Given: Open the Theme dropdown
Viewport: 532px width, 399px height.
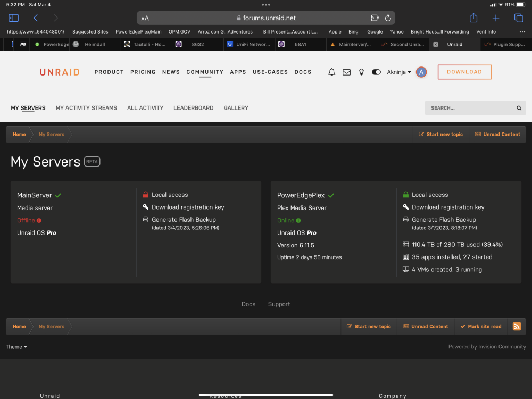Looking at the screenshot, I should (x=16, y=347).
